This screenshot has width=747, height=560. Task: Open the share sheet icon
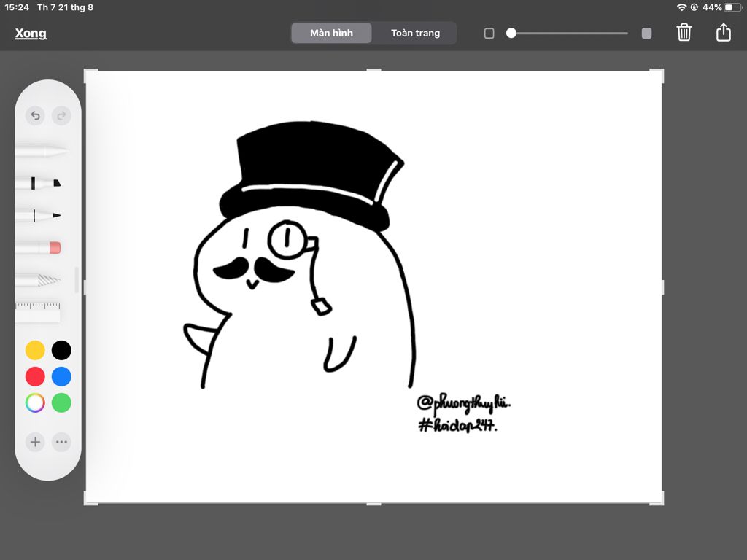pyautogui.click(x=723, y=32)
